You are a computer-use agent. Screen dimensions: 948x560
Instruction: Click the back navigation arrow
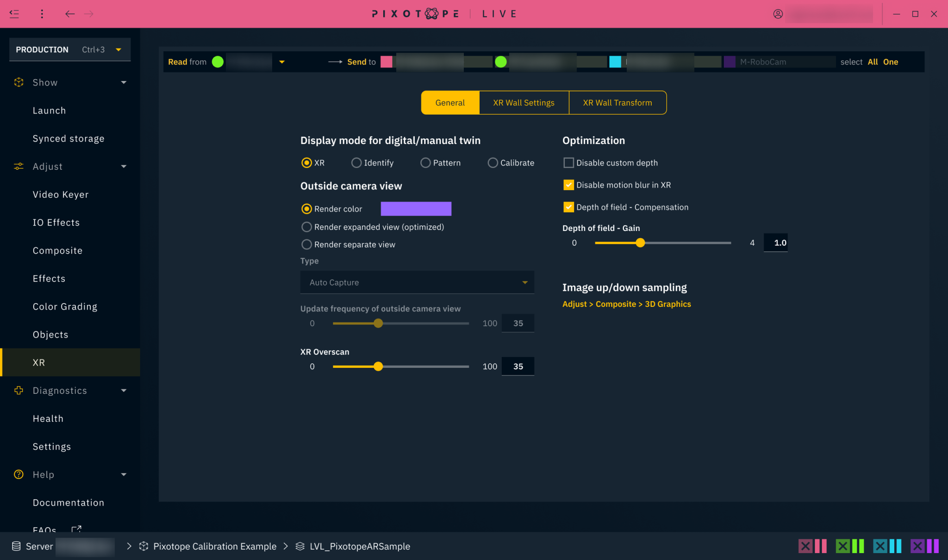pos(70,14)
